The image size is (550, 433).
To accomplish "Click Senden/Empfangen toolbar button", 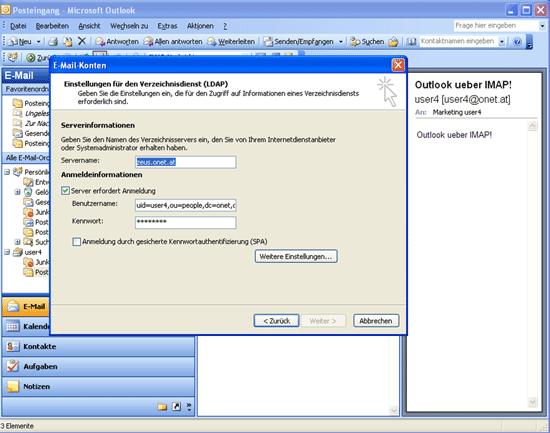I will [x=299, y=41].
